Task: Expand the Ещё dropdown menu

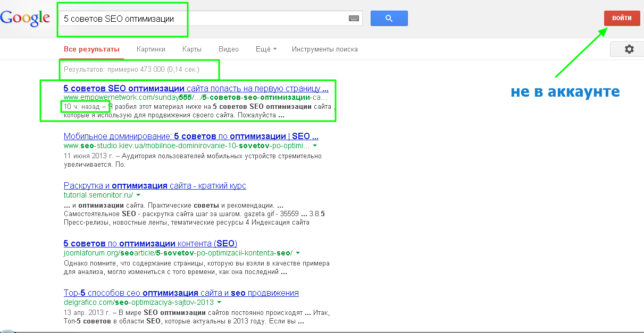Action: pos(266,49)
